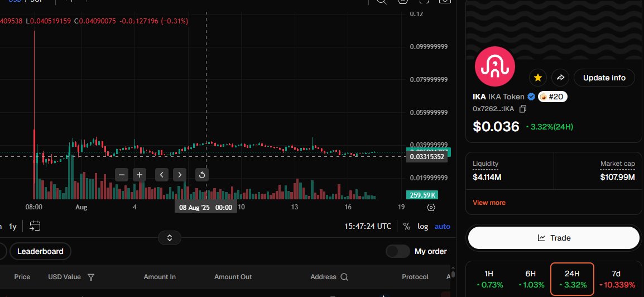The width and height of the screenshot is (644, 297).
Task: Click the Protocol column header
Action: 415,277
